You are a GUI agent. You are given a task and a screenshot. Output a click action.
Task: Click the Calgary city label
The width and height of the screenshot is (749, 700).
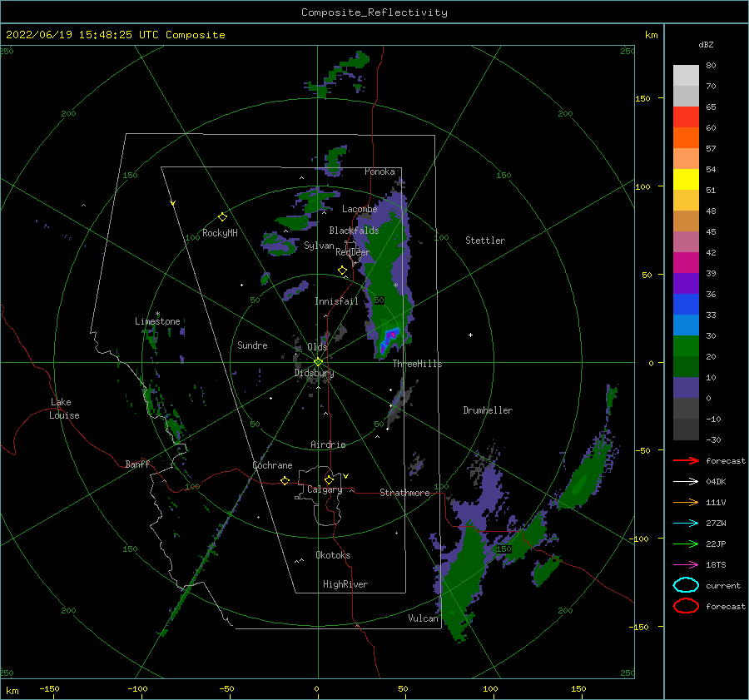point(325,489)
